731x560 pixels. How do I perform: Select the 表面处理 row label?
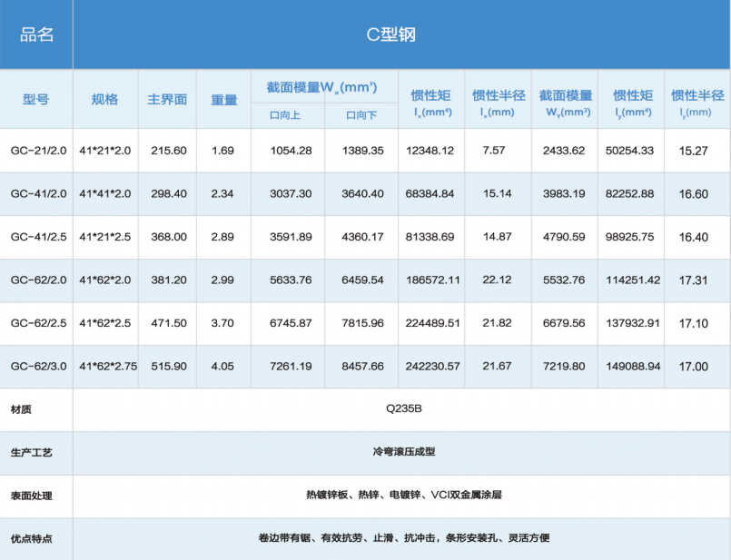click(x=31, y=496)
